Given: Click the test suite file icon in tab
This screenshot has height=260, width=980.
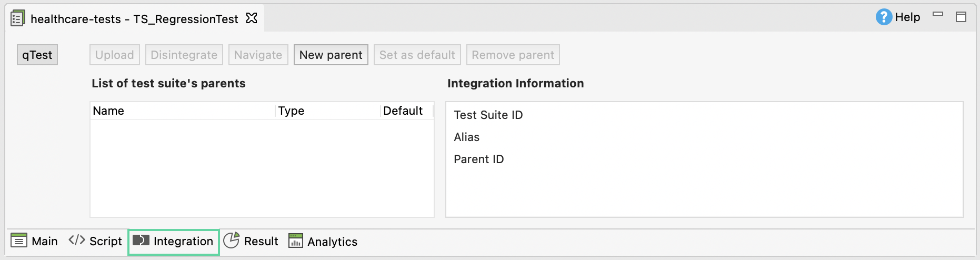Looking at the screenshot, I should (17, 18).
